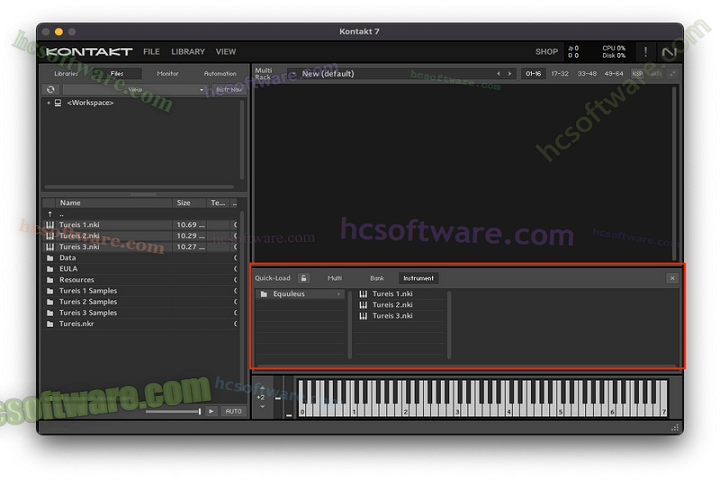Sort the file list by Size column
Viewport: 720px width, 480px height.
189,203
